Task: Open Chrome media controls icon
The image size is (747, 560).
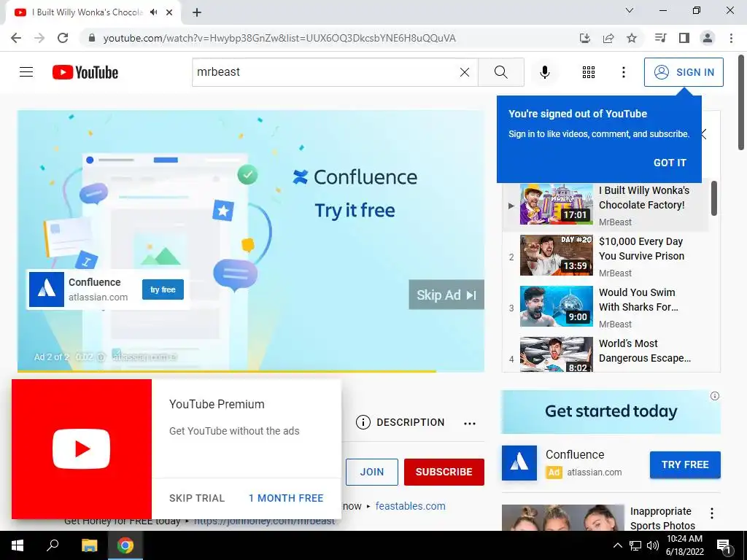Action: (x=660, y=38)
